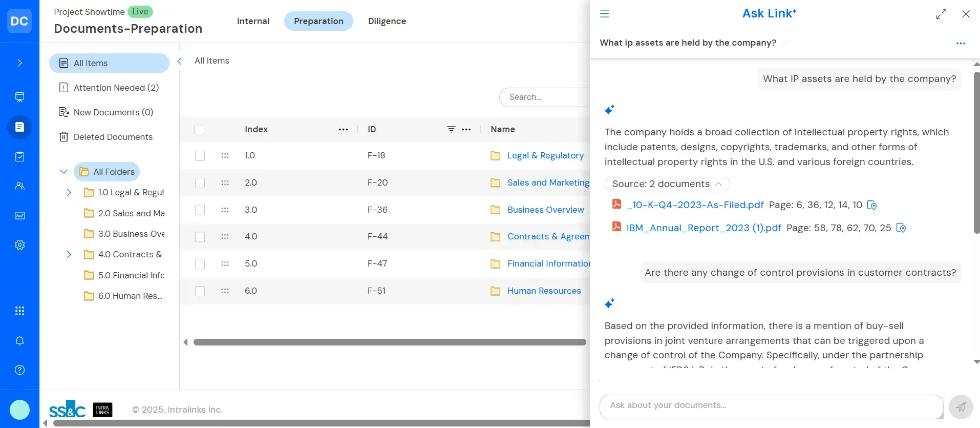The image size is (980, 428).
Task: Open the users icon in left sidebar
Action: (x=19, y=186)
